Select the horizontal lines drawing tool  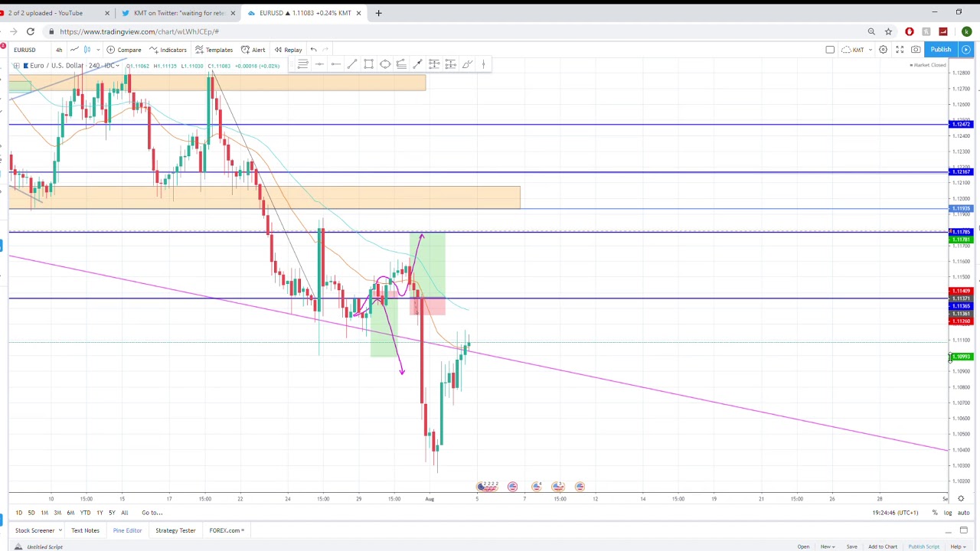pyautogui.click(x=302, y=64)
